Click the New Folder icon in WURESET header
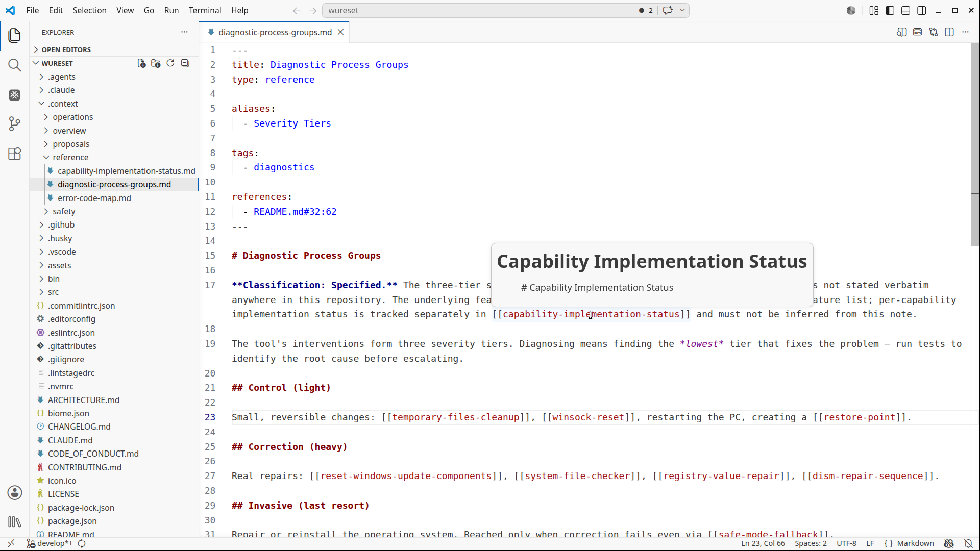Screen dimensions: 980x551 tap(156, 63)
